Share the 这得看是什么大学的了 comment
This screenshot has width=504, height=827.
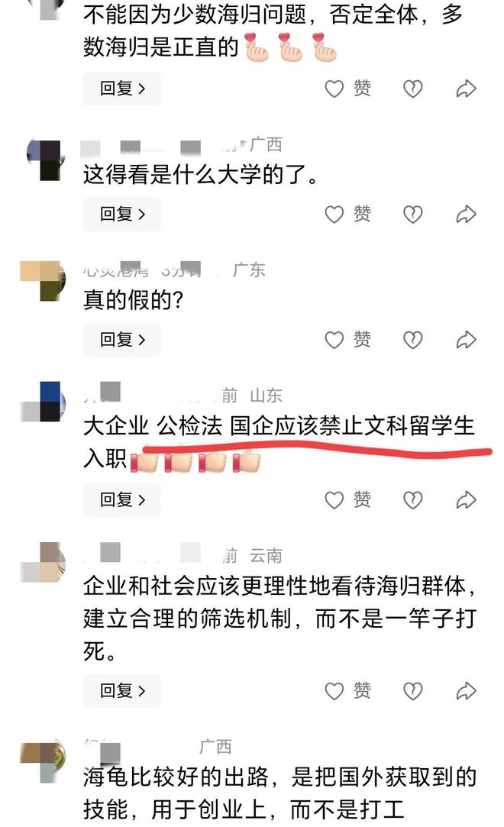click(466, 214)
